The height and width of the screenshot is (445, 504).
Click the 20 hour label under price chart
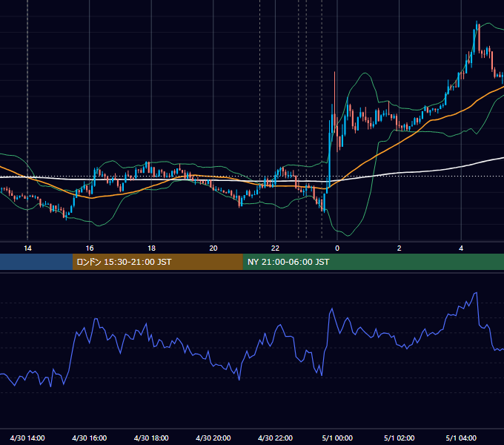pos(213,248)
